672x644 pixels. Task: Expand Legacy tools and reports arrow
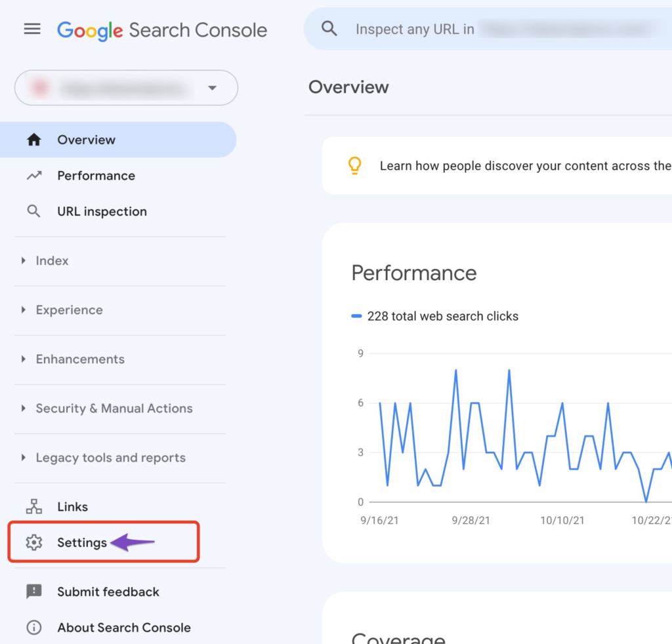pos(24,457)
